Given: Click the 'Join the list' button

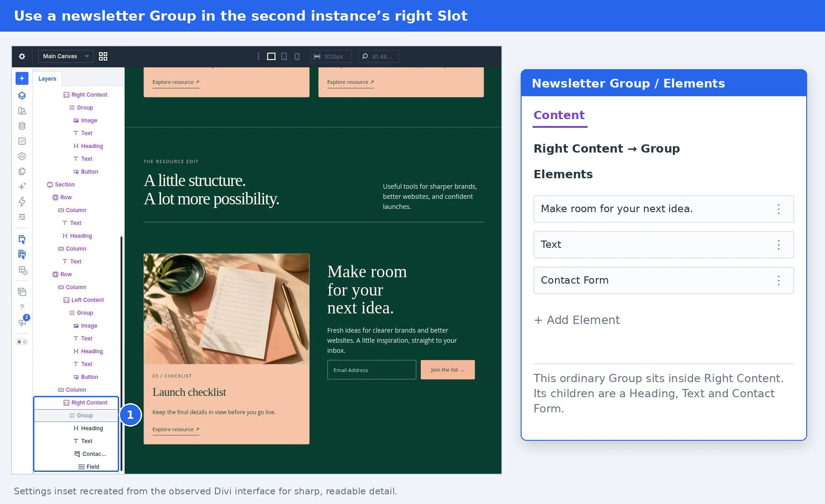Looking at the screenshot, I should tap(447, 370).
